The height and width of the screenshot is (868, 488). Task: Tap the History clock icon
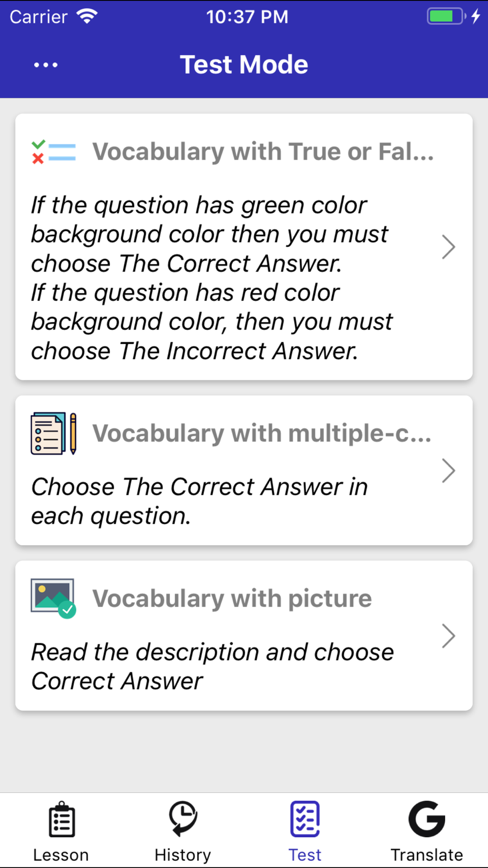[183, 818]
